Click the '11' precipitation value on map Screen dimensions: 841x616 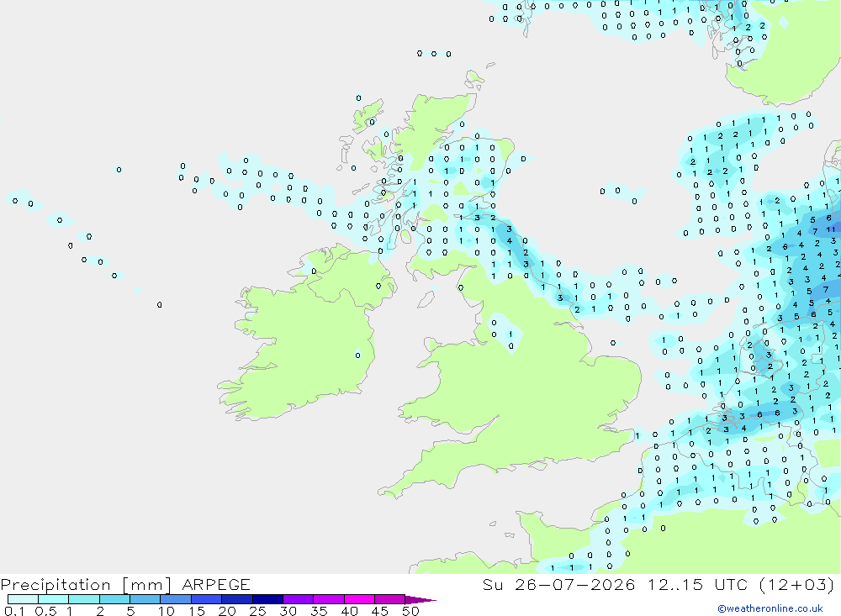click(830, 229)
